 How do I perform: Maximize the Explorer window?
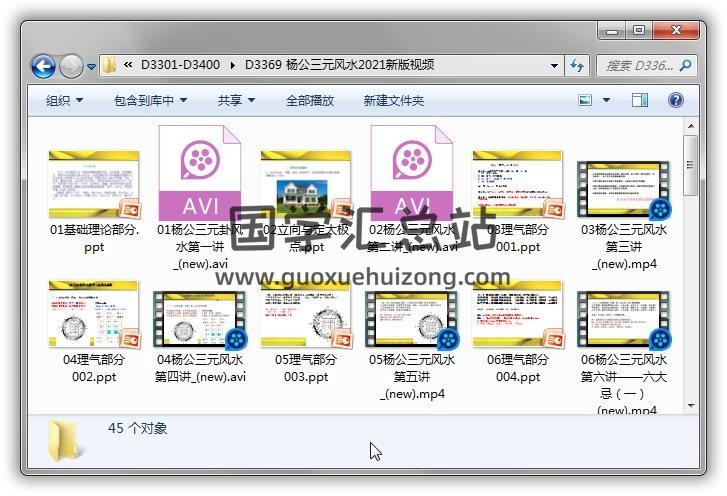tap(639, 31)
